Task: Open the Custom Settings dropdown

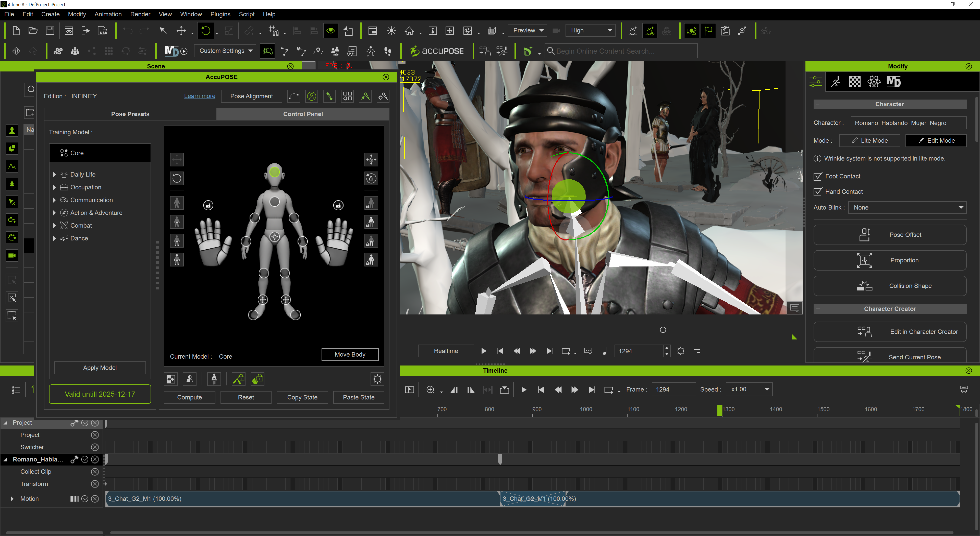Action: coord(226,51)
